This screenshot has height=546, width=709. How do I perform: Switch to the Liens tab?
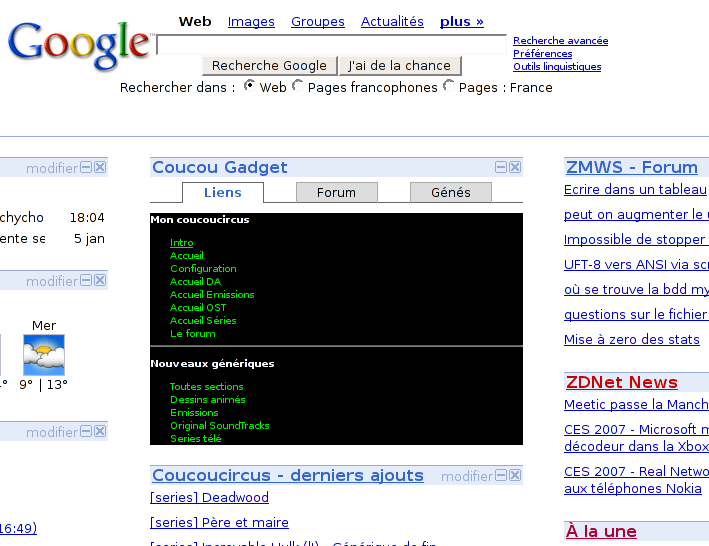pos(223,193)
